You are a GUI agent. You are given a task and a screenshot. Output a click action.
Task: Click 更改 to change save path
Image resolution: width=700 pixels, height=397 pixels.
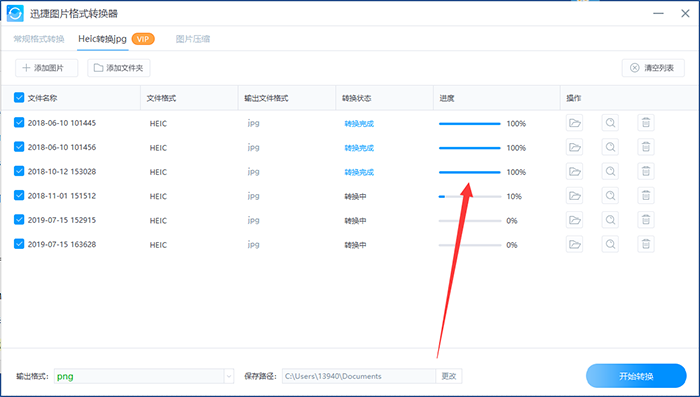(x=449, y=376)
